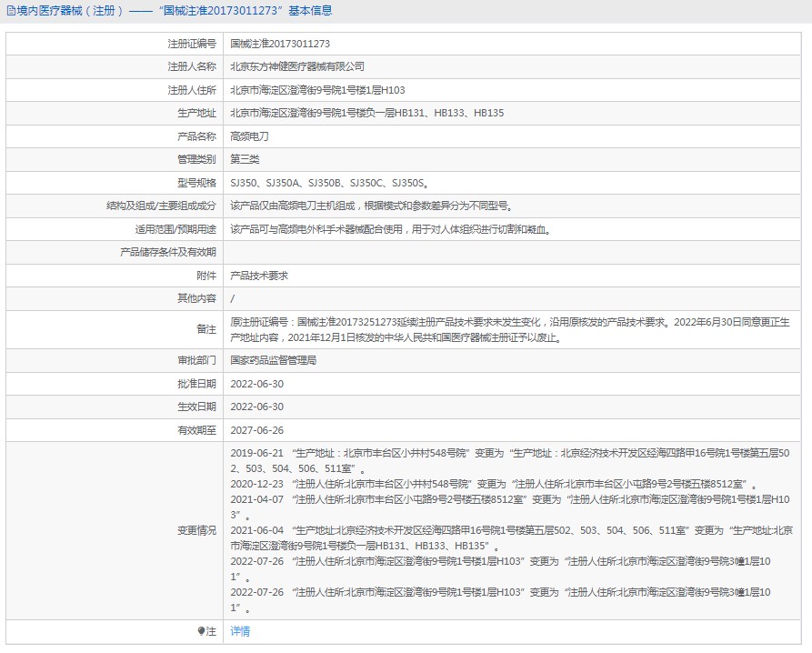Click management class 第三类

pyautogui.click(x=245, y=159)
